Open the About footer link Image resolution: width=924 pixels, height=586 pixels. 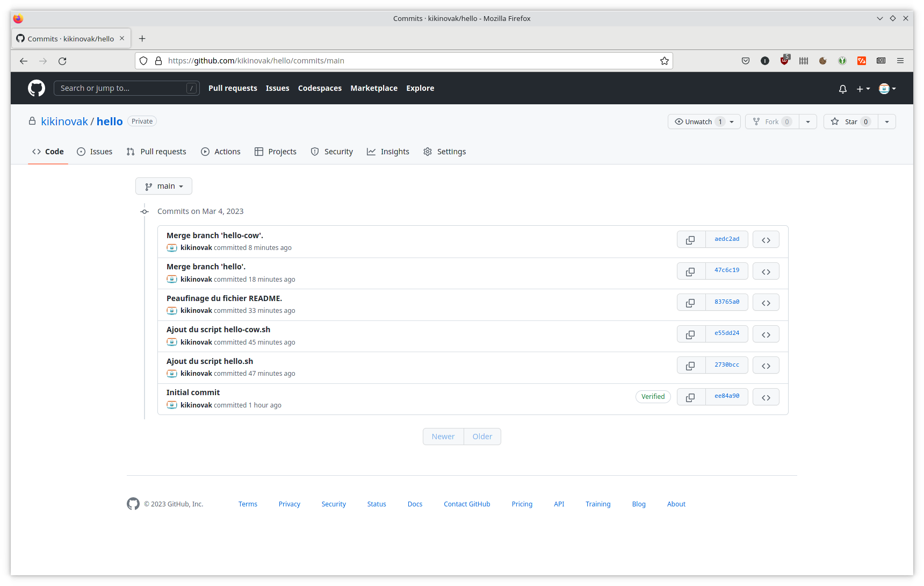click(676, 504)
